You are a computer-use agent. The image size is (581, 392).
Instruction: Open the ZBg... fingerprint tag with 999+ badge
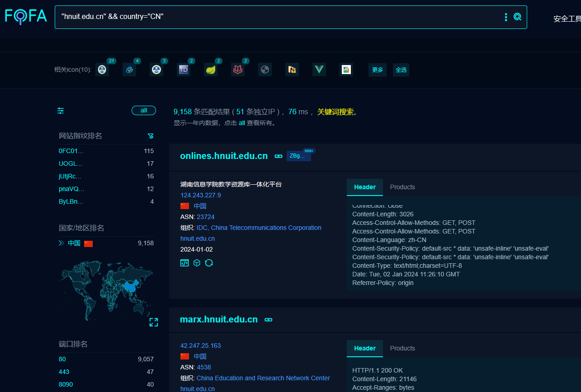click(299, 156)
